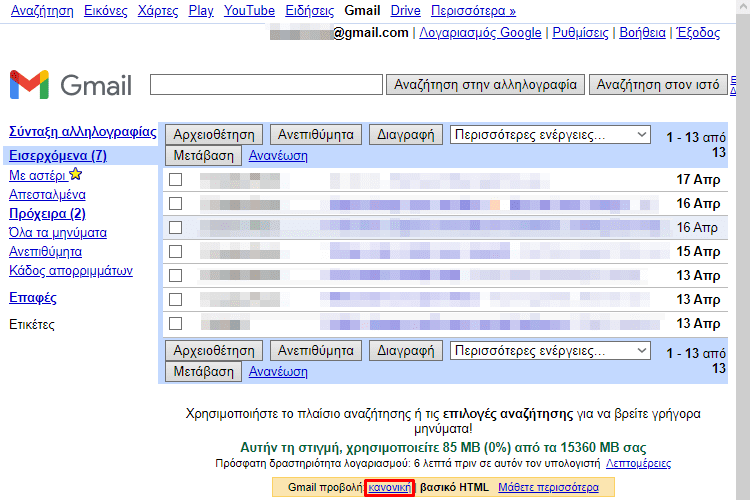Open Ρυθμίσεις settings link
The image size is (750, 500).
click(580, 33)
